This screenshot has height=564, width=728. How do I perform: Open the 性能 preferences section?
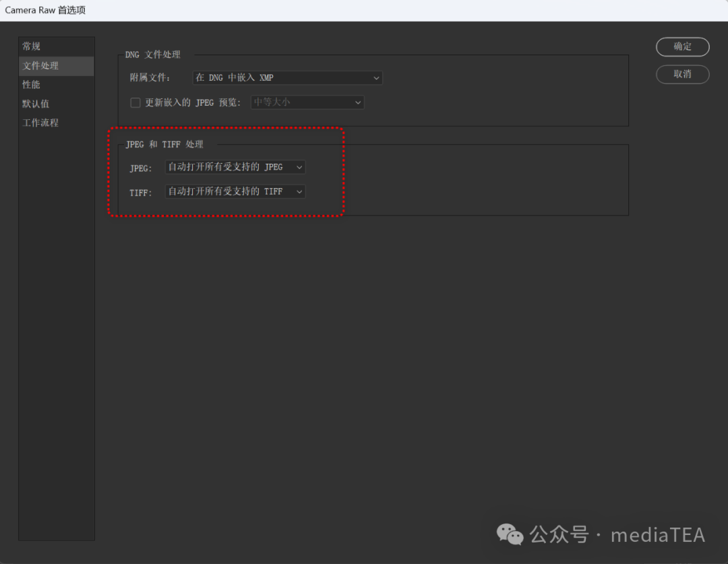pyautogui.click(x=56, y=84)
